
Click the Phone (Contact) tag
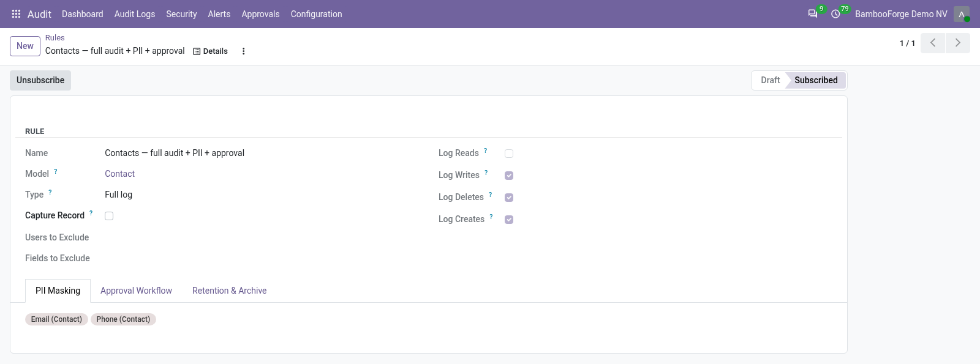coord(123,319)
